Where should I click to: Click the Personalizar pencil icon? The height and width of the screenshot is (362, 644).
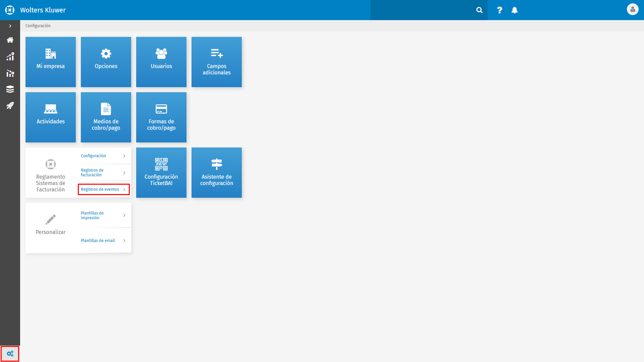click(x=51, y=220)
